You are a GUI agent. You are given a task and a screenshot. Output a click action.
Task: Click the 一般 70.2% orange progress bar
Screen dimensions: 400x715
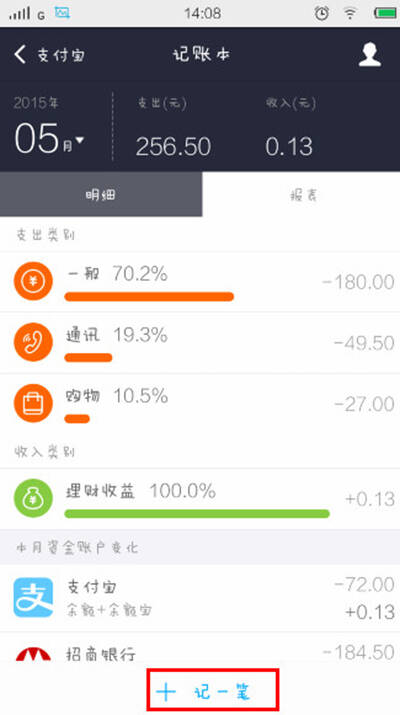[x=149, y=297]
